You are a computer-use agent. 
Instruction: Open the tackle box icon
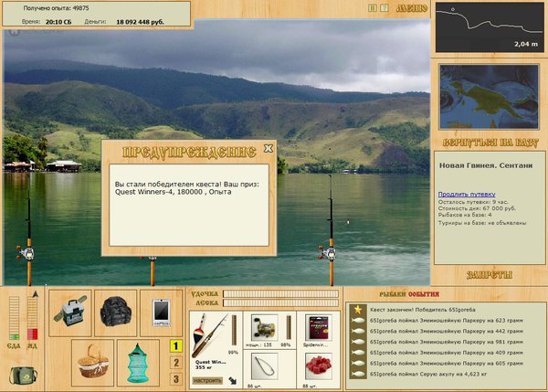(x=70, y=313)
